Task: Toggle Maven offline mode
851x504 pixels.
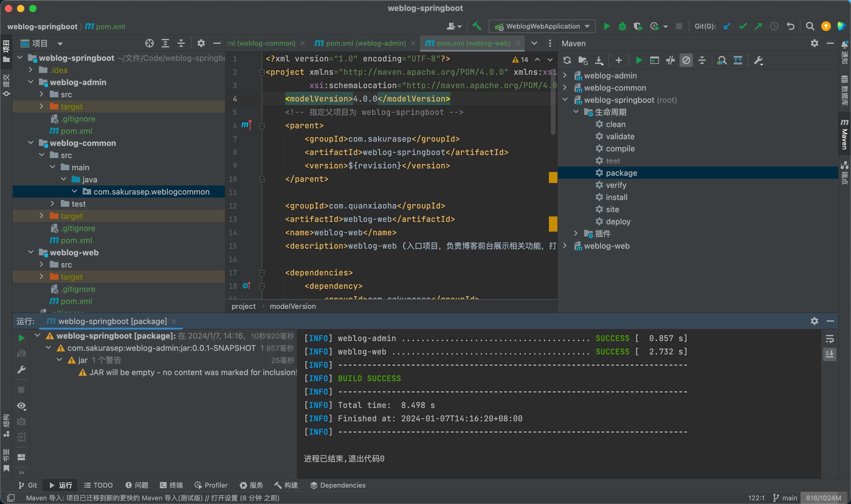Action: coord(670,60)
